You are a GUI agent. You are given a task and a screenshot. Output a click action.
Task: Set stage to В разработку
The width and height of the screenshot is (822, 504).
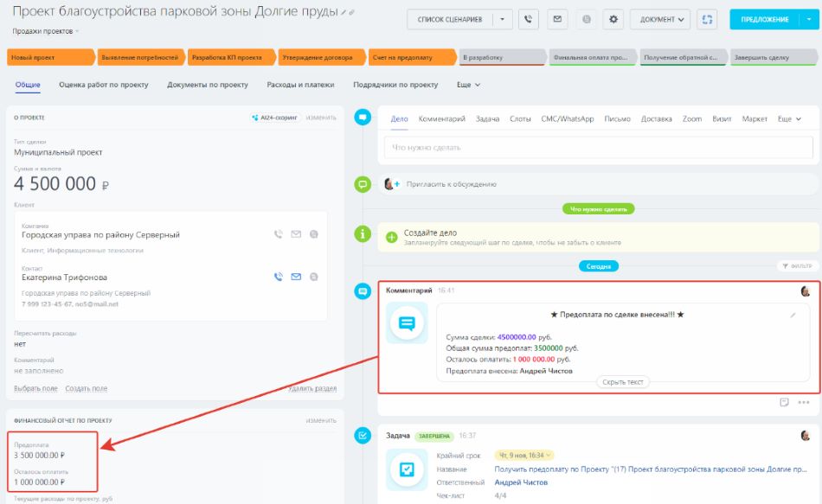pyautogui.click(x=502, y=57)
